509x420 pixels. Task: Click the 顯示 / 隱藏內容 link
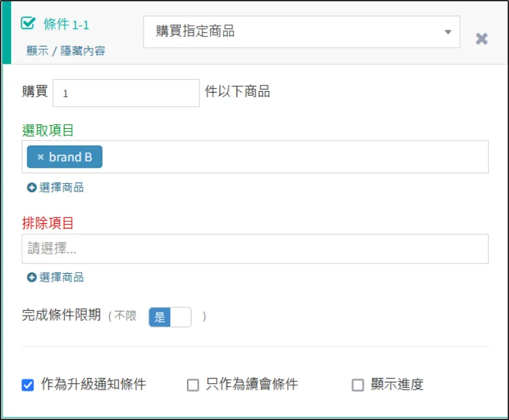(66, 50)
